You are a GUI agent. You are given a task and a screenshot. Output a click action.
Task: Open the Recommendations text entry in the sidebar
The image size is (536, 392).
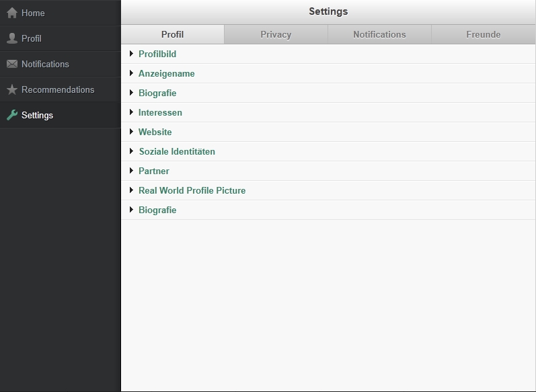coord(58,89)
